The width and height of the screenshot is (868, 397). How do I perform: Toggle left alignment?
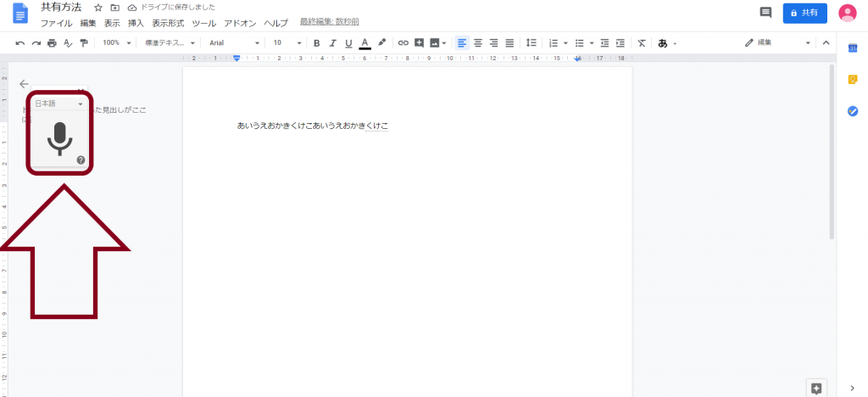point(462,42)
